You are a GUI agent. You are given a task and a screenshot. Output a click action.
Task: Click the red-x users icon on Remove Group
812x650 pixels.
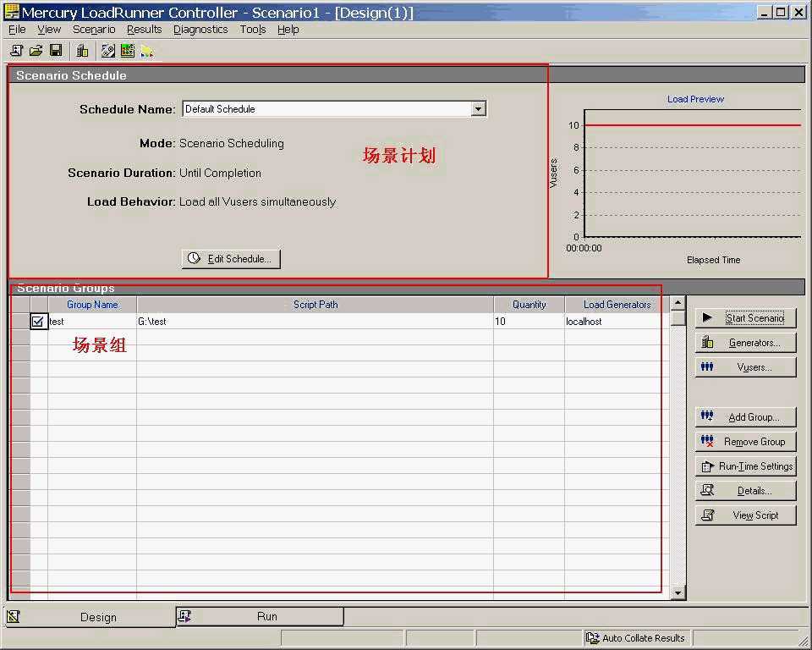[707, 441]
